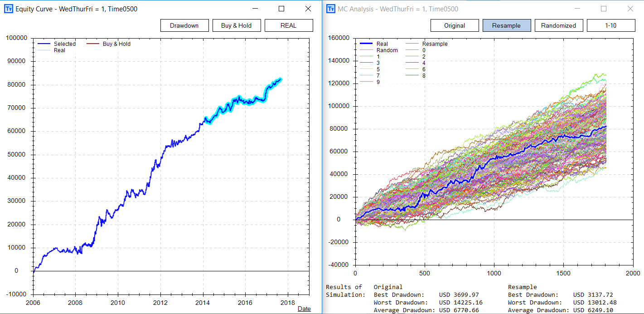Toggle the Buy & Hold button
The width and height of the screenshot is (644, 314).
pyautogui.click(x=236, y=25)
